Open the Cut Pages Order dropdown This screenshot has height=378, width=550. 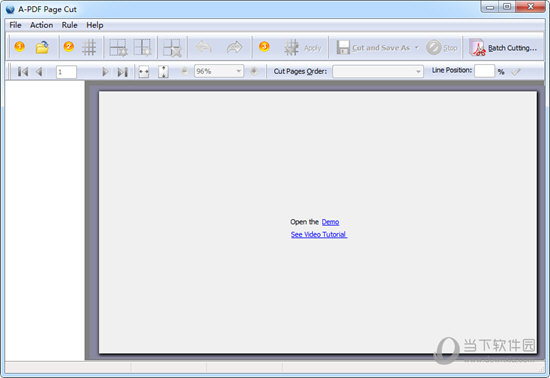pyautogui.click(x=378, y=72)
